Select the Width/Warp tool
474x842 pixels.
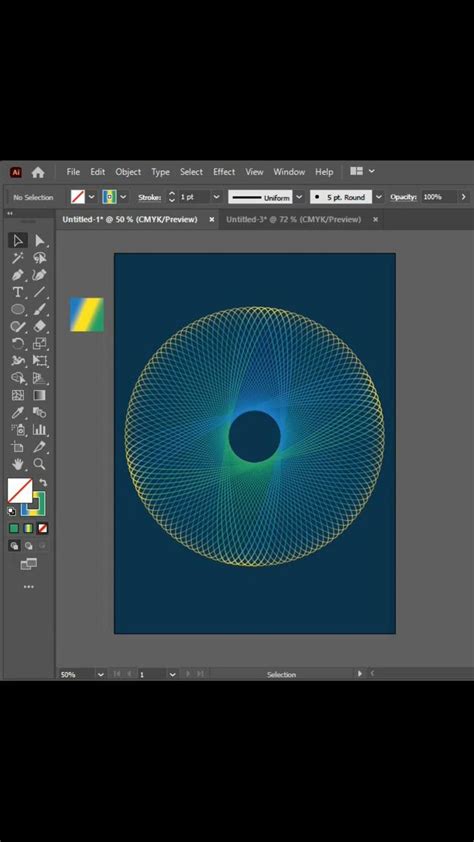tap(18, 361)
